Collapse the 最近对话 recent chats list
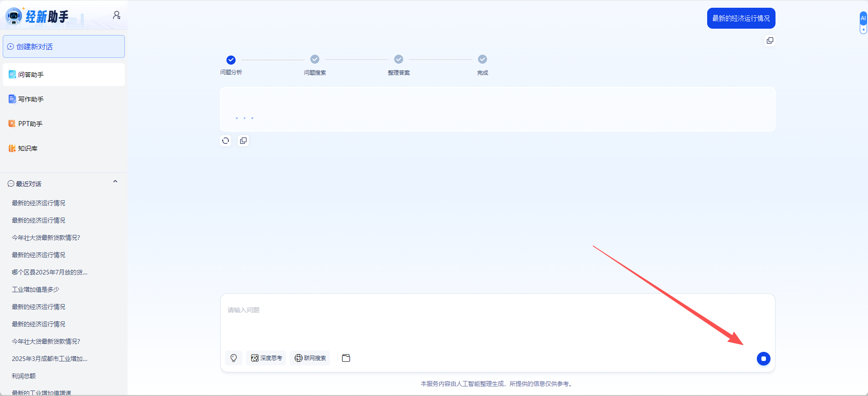This screenshot has width=868, height=396. 115,182
